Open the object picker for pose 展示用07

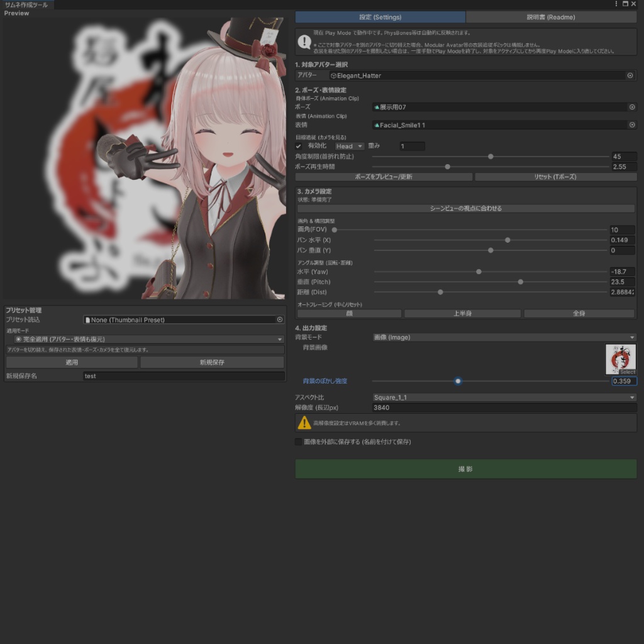coord(630,107)
